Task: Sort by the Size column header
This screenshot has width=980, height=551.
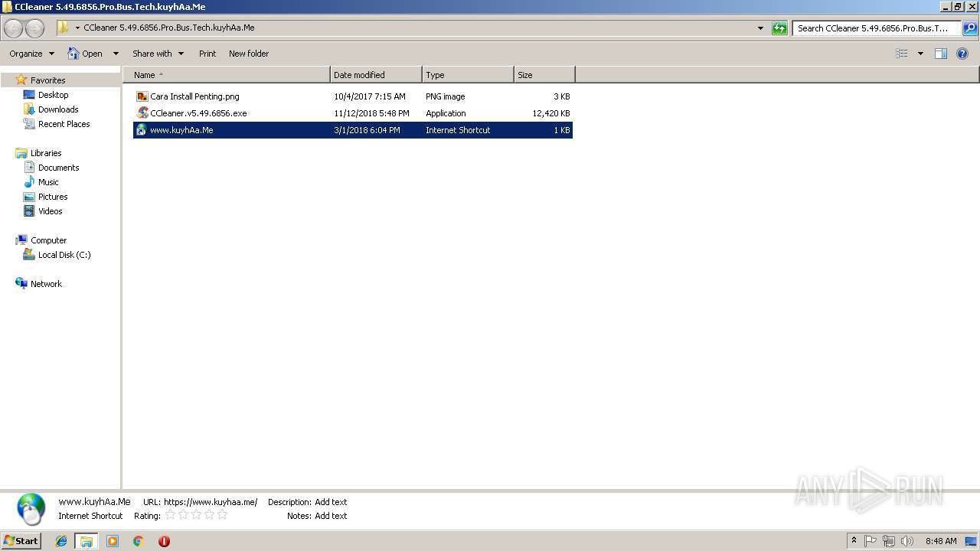Action: pos(544,75)
